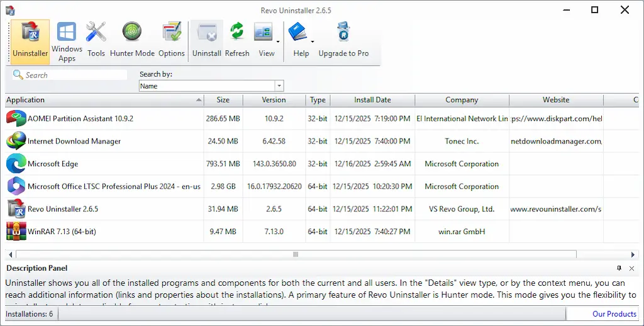Click the win.rar GmbH company cell
This screenshot has width=644, height=326.
(462, 232)
